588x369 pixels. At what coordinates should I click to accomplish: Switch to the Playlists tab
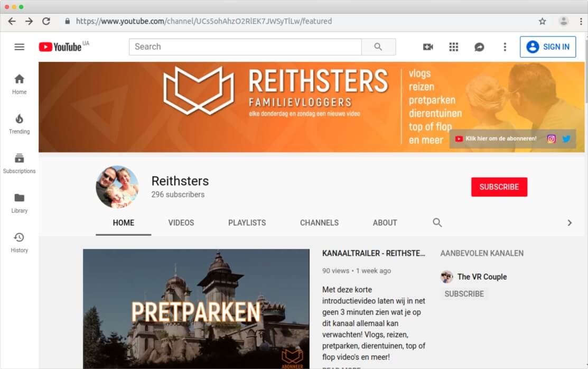(x=247, y=223)
